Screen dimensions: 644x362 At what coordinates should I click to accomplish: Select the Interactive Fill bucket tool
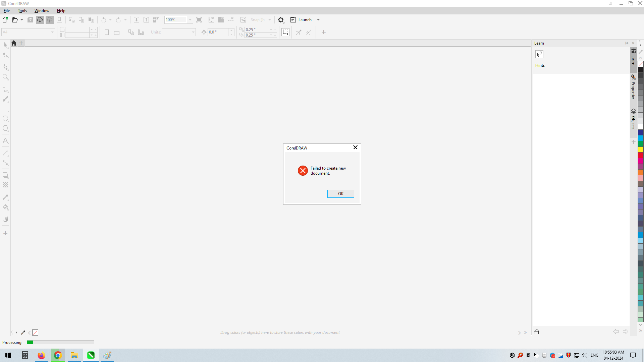[6, 207]
